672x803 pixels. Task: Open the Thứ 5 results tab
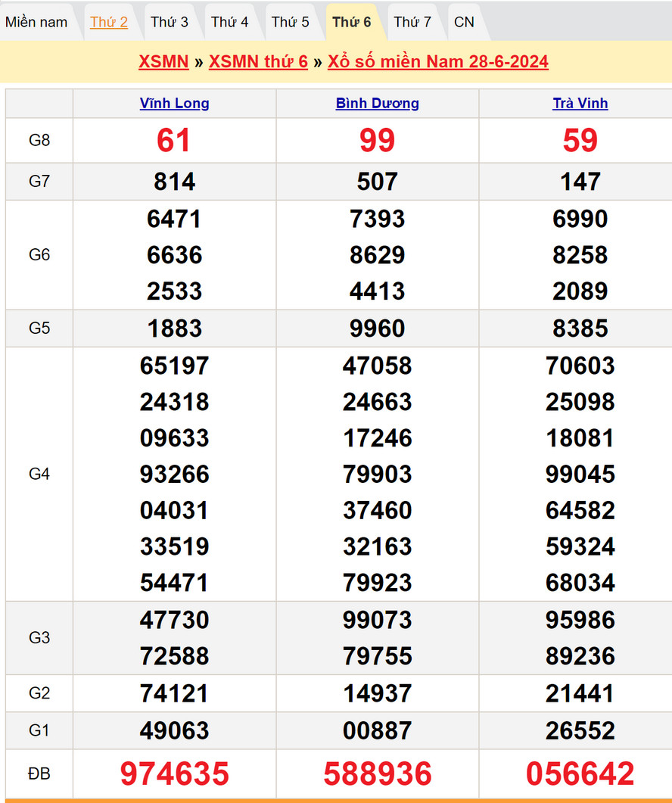tap(291, 22)
